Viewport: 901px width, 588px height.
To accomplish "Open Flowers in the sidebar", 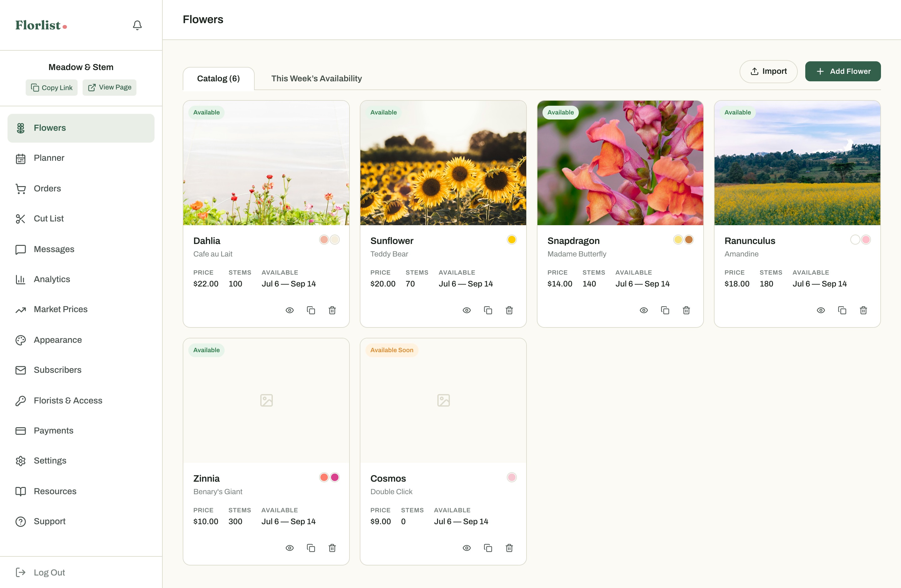I will click(x=81, y=128).
